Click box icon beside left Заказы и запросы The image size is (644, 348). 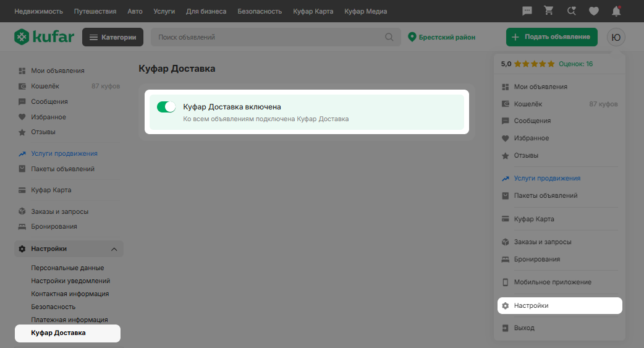click(x=22, y=211)
